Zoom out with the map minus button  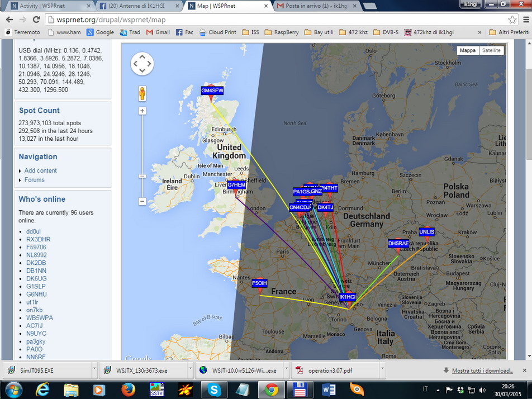tap(142, 201)
